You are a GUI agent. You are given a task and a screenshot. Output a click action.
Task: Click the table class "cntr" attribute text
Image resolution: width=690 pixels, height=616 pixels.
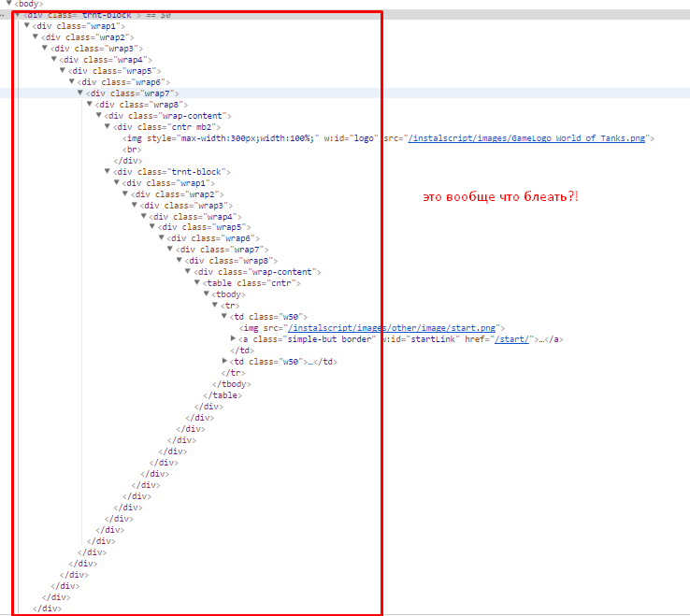(x=266, y=283)
